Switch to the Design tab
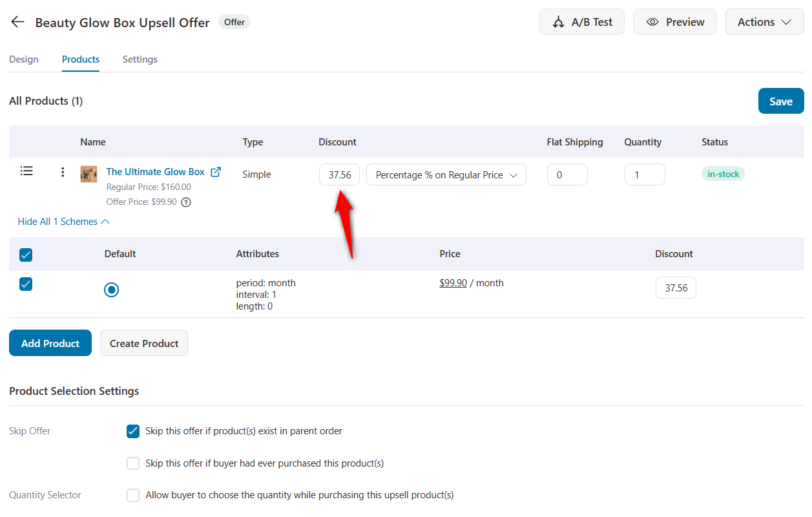 coord(24,59)
